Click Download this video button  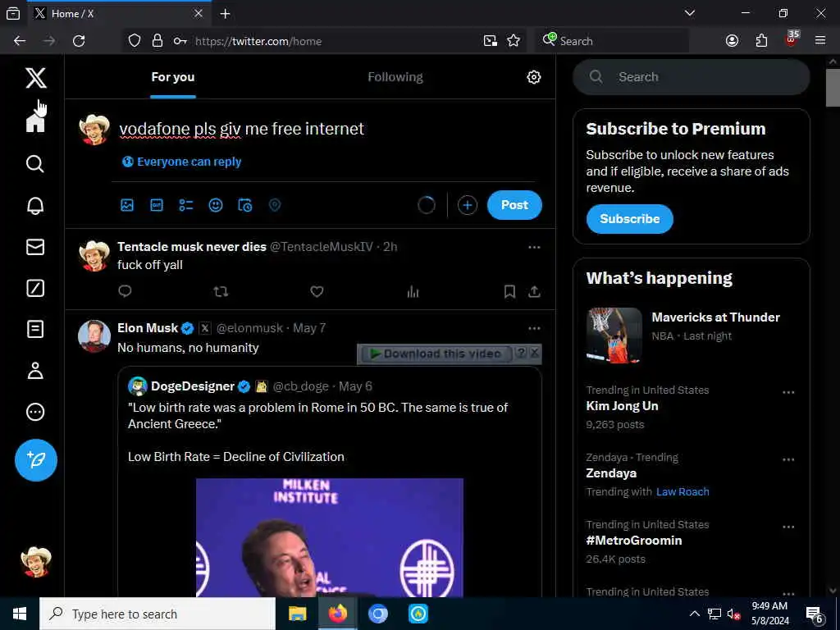click(436, 354)
